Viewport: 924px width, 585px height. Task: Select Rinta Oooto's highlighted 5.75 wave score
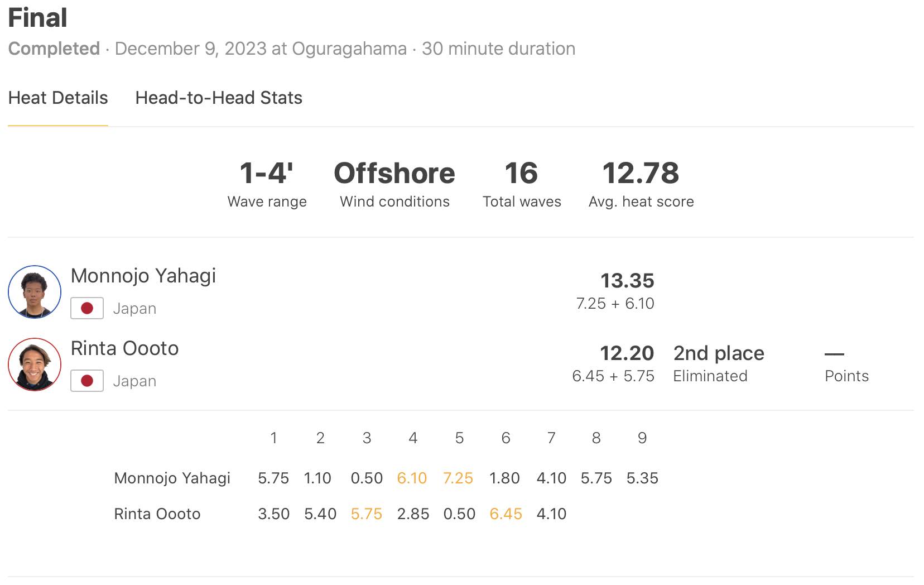[367, 514]
